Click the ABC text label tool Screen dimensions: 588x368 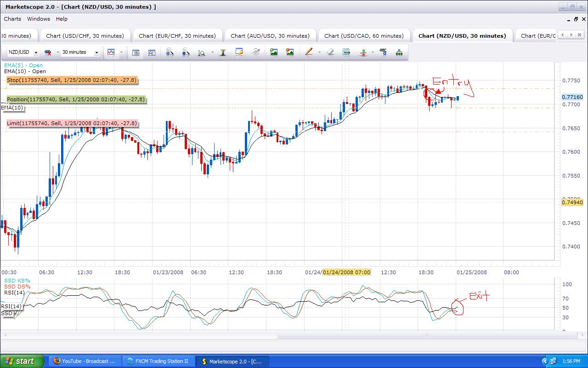[383, 52]
